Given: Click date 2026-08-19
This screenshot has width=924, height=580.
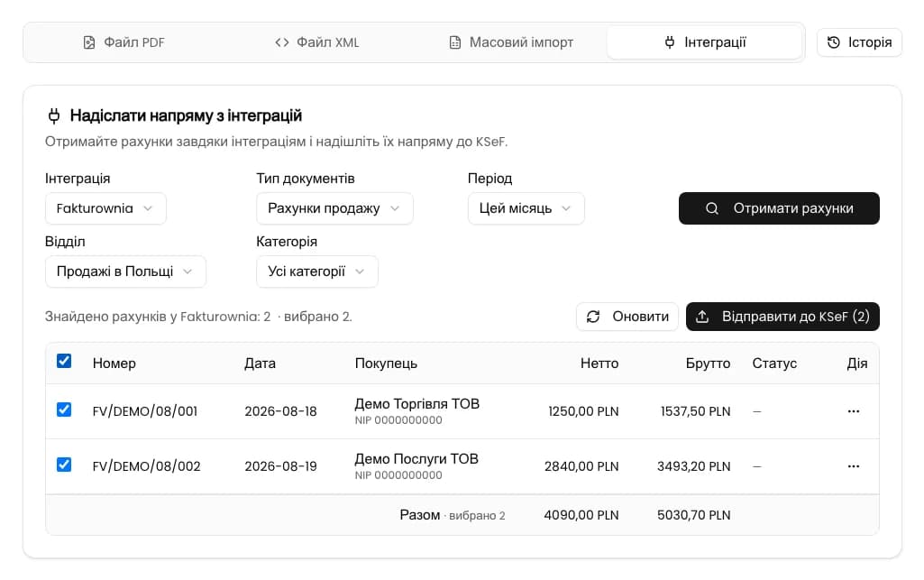Looking at the screenshot, I should (280, 465).
